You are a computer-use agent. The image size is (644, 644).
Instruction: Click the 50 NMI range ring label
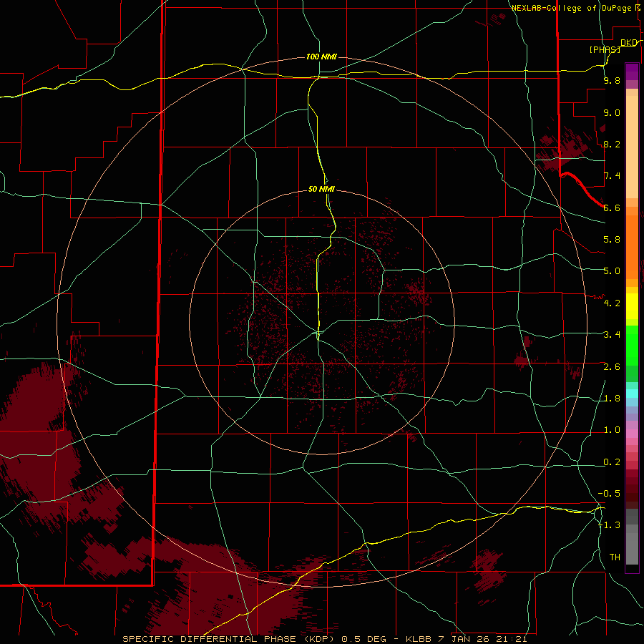coord(321,189)
